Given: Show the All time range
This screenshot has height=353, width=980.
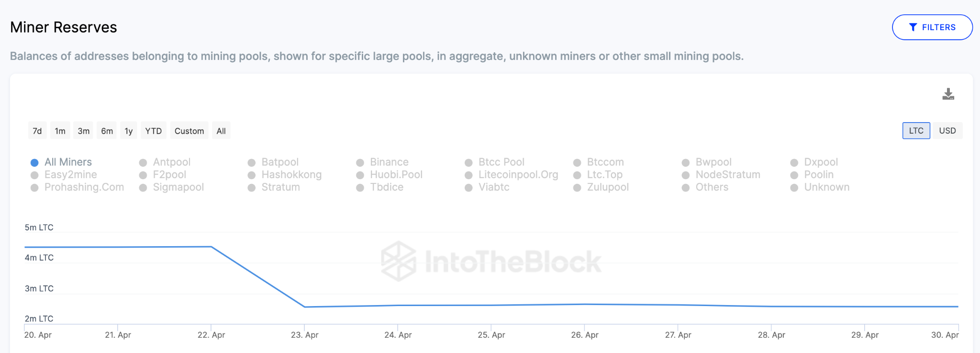Looking at the screenshot, I should (221, 131).
